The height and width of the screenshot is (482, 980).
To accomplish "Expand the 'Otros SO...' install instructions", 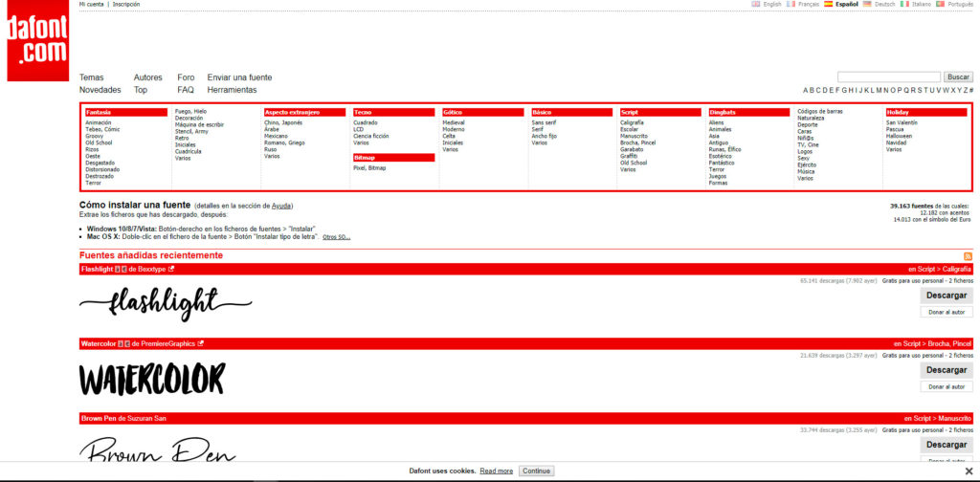I will coord(336,237).
